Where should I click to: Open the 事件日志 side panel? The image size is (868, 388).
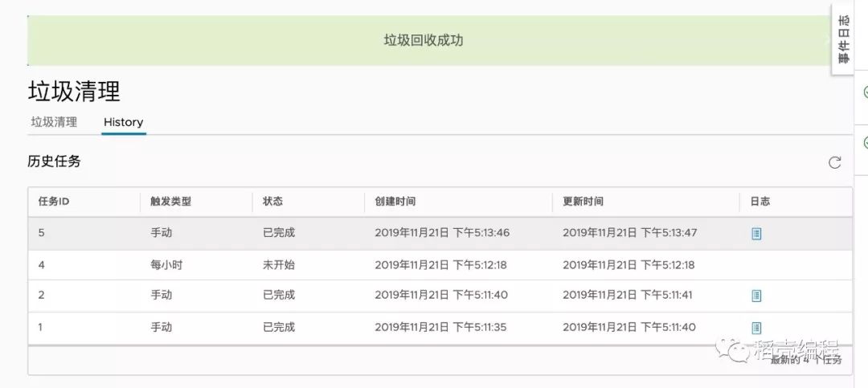pos(843,40)
